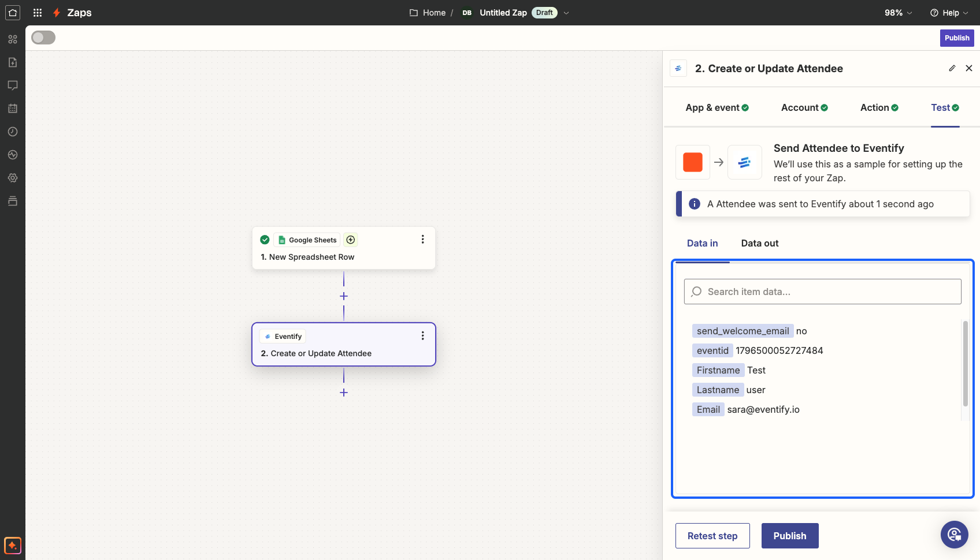This screenshot has height=560, width=980.
Task: Click the Untitled Zap title
Action: 503,13
